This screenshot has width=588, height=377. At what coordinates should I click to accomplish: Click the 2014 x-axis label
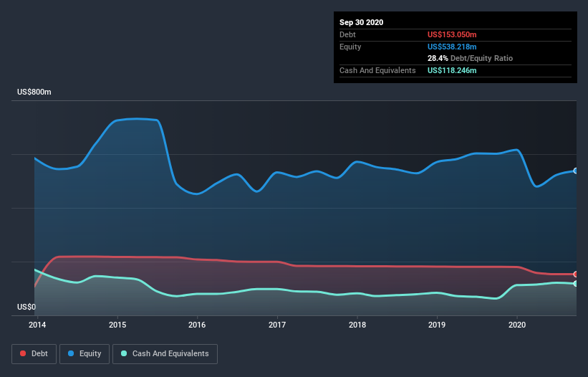click(x=37, y=325)
